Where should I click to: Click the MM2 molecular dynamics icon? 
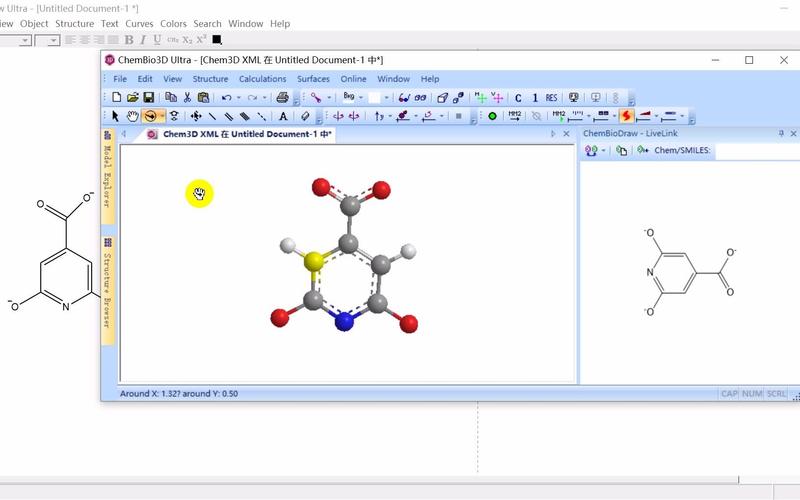click(x=559, y=116)
